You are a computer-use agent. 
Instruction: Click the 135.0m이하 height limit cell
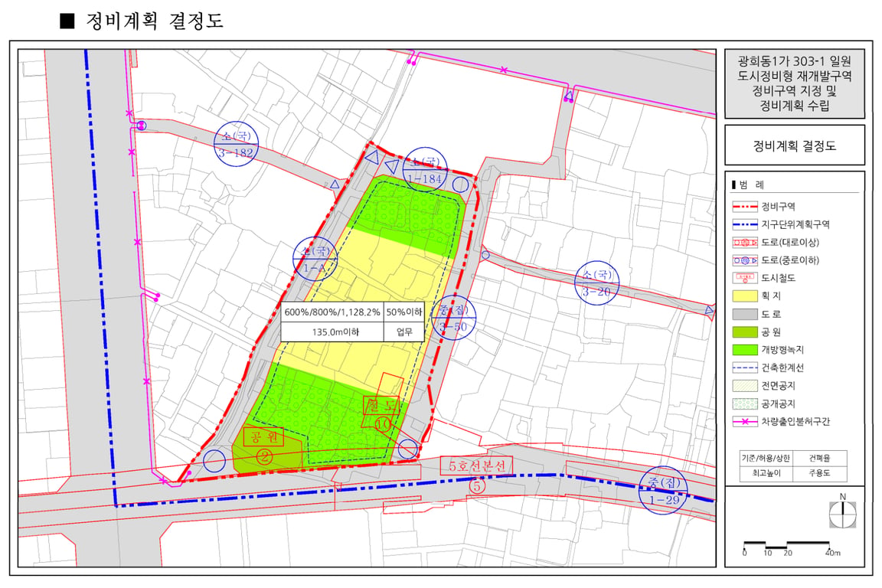(332, 332)
